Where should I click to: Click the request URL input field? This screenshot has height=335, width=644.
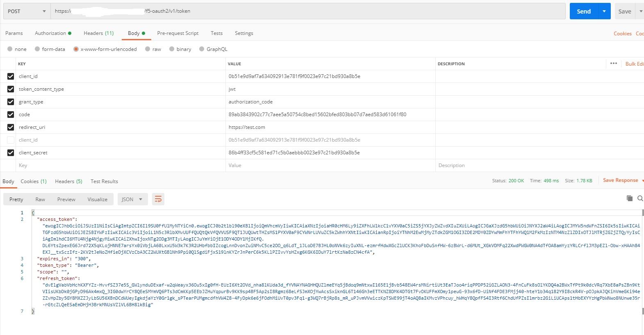[x=307, y=11]
